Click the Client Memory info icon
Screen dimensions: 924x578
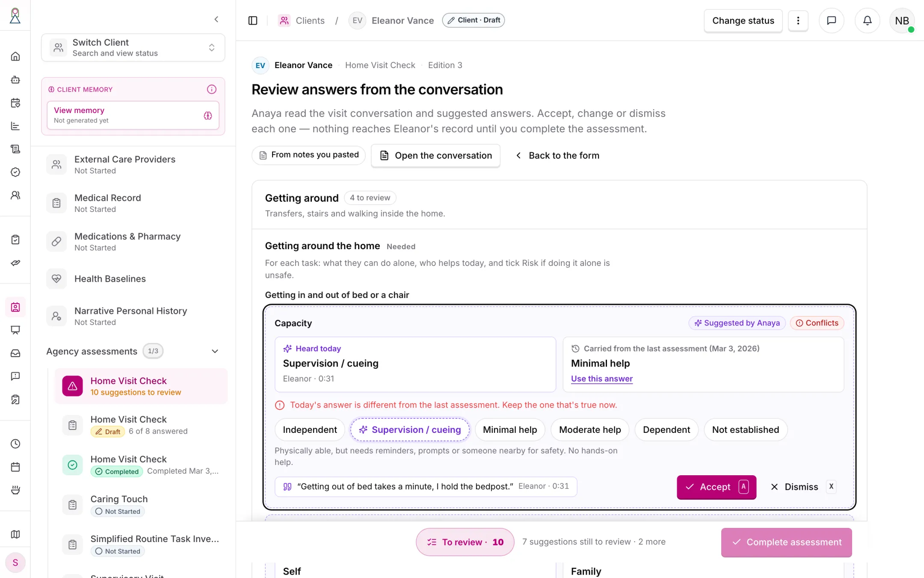(212, 89)
